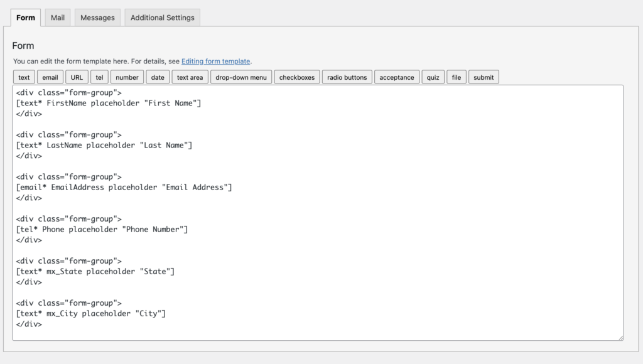This screenshot has height=364, width=643.
Task: Click inside the form template editor
Action: [314, 213]
